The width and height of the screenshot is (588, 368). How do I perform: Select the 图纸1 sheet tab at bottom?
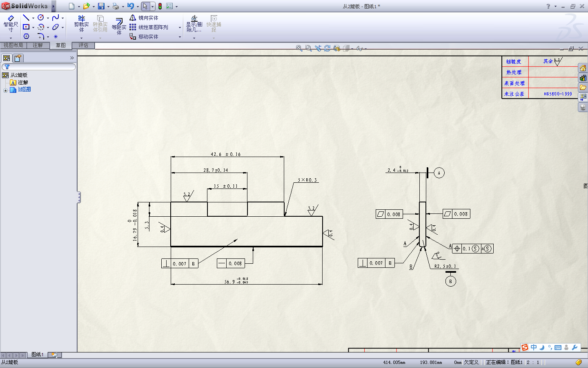(x=37, y=355)
